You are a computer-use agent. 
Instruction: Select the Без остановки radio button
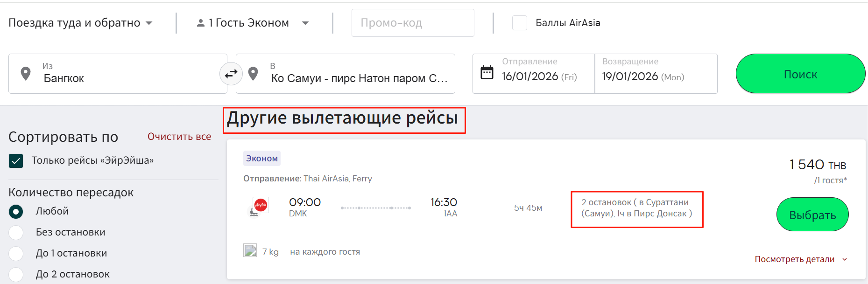[16, 232]
